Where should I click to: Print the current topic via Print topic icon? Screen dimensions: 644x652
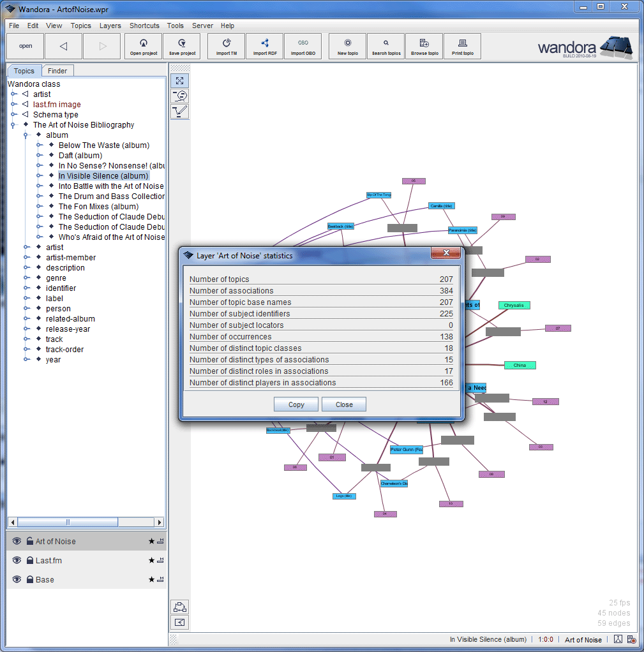462,46
